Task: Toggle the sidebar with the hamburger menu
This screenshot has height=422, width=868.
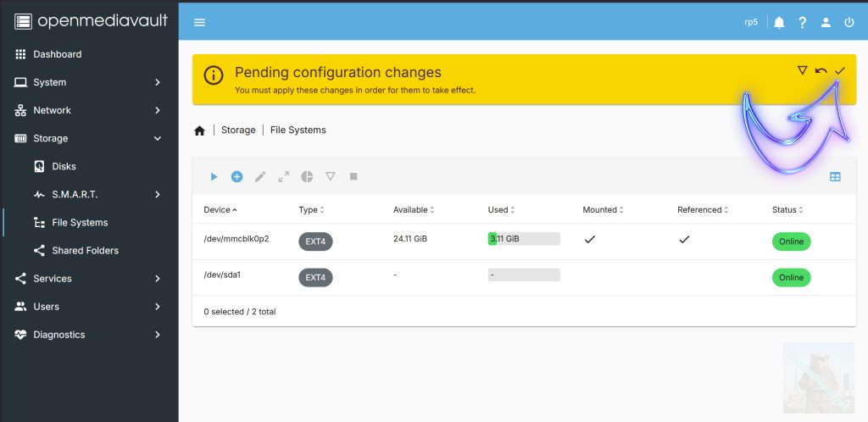Action: tap(199, 23)
